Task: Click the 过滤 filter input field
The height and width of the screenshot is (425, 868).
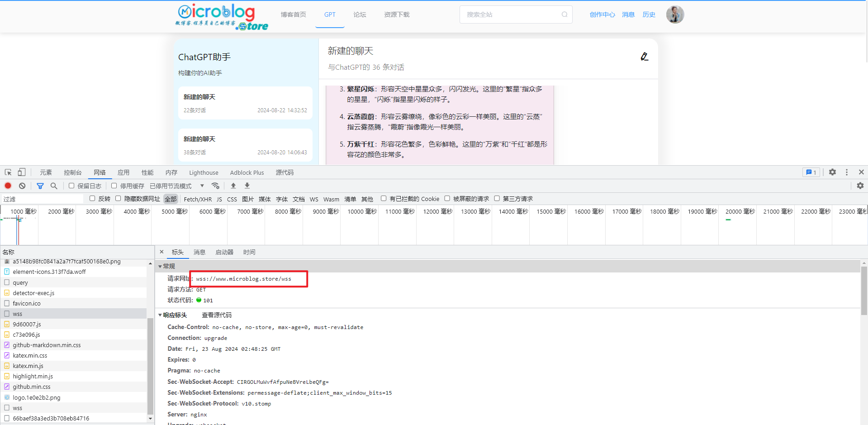Action: tap(43, 199)
